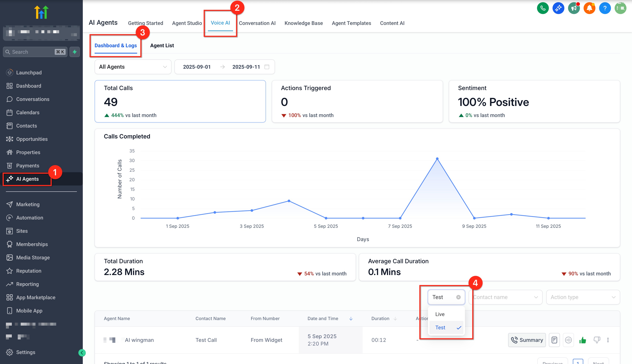Open the megaphone announcements icon
Viewport: 632px width, 364px height.
tap(574, 8)
